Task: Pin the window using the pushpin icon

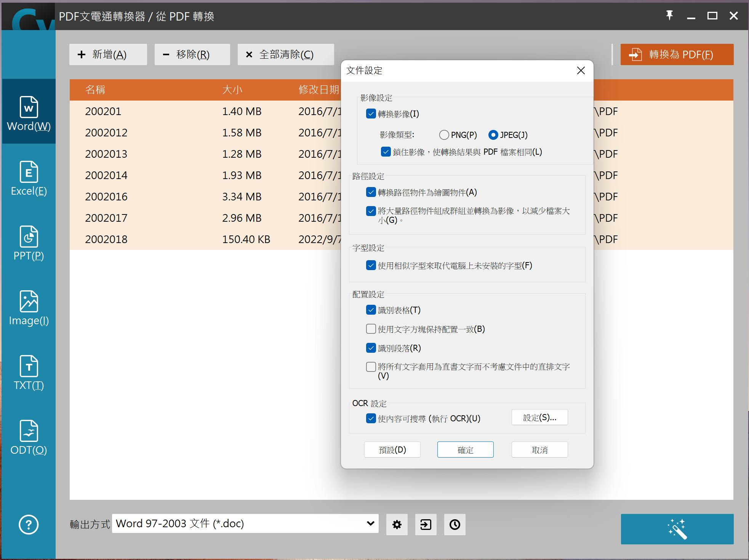Action: pos(669,16)
